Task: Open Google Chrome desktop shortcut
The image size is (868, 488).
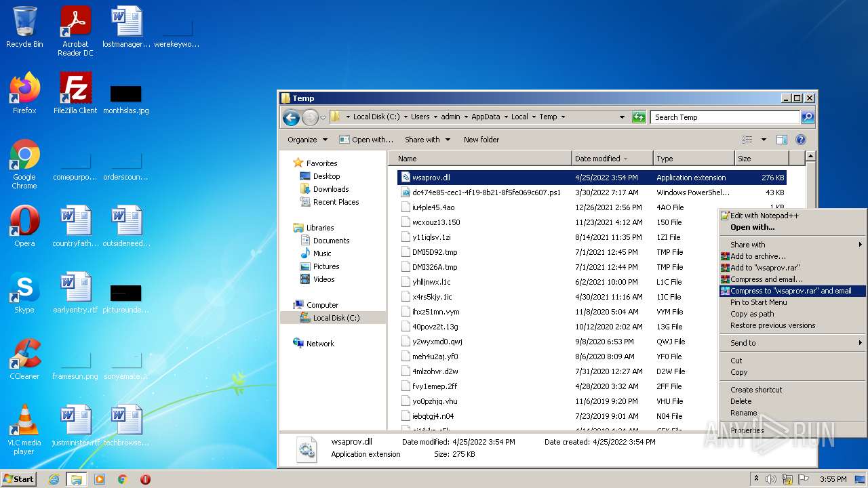Action: (24, 164)
